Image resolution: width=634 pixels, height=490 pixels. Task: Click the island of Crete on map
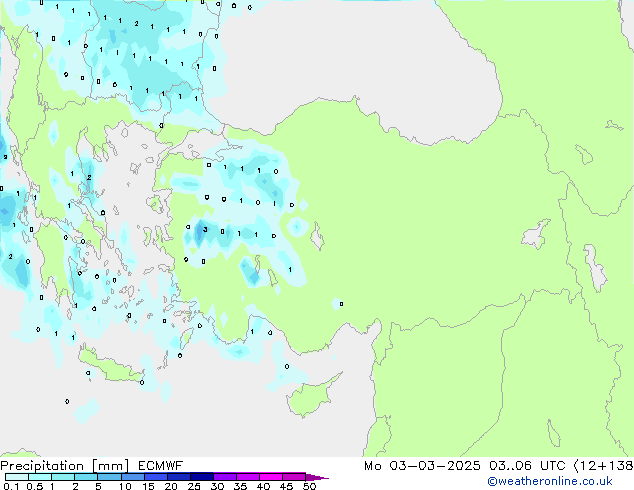(110, 367)
